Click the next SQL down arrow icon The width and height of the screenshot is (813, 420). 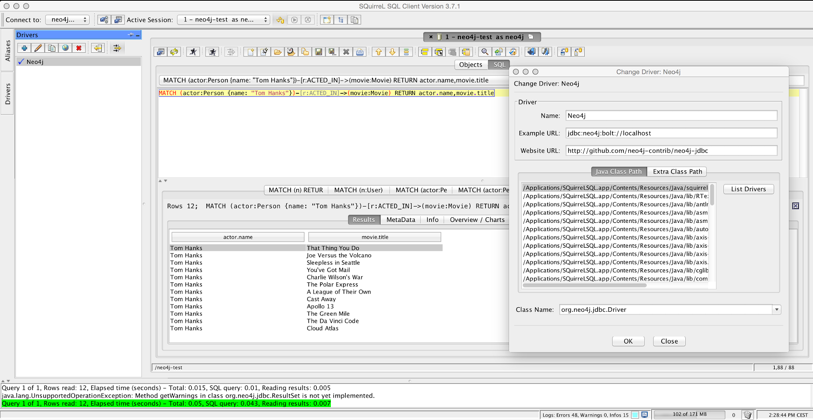393,52
